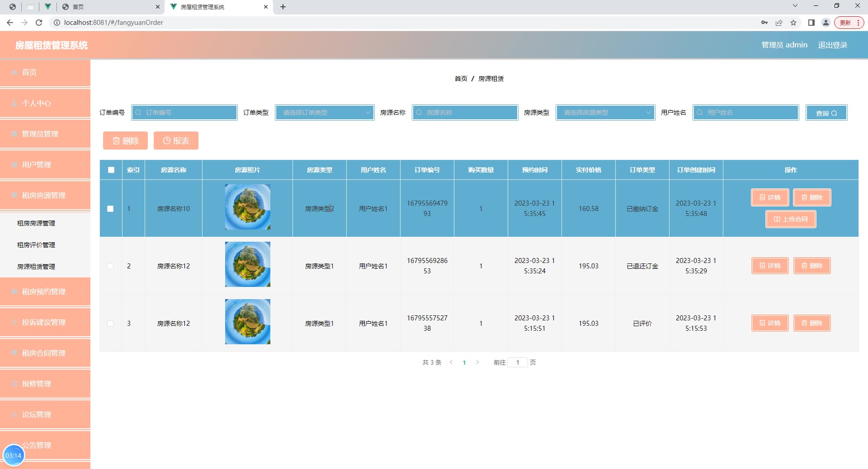Screen dimensions: 868x469
Task: Click the 查询 search button
Action: (826, 113)
